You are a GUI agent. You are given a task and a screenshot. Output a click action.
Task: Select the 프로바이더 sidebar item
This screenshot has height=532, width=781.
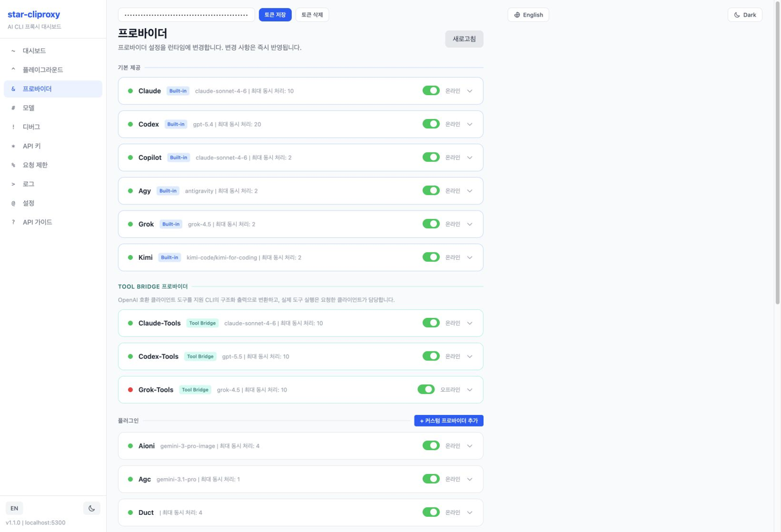[53, 89]
